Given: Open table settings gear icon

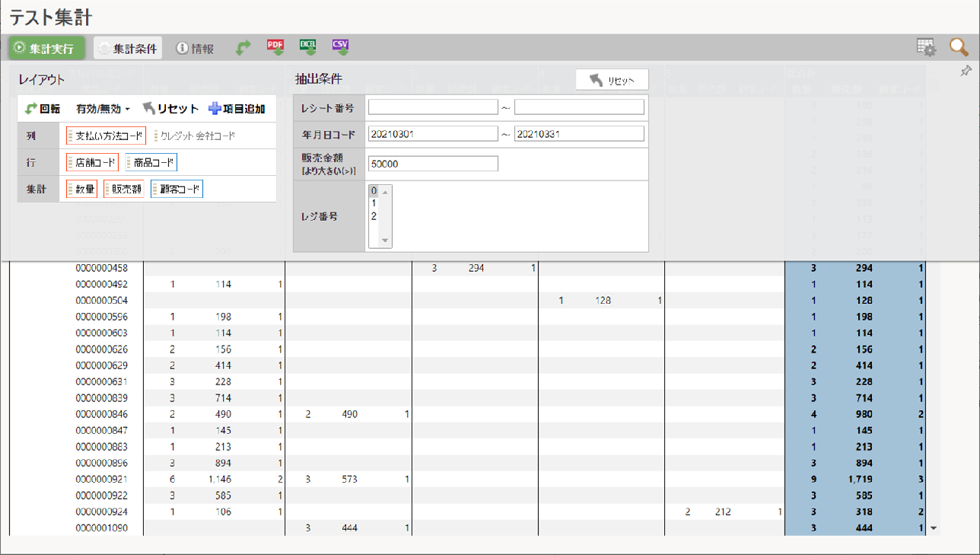Looking at the screenshot, I should click(x=926, y=48).
